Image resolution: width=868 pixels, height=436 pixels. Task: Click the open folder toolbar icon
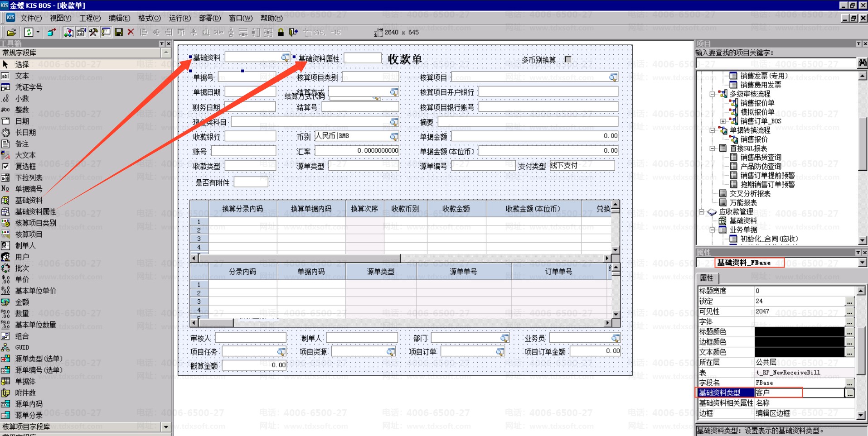coord(11,32)
